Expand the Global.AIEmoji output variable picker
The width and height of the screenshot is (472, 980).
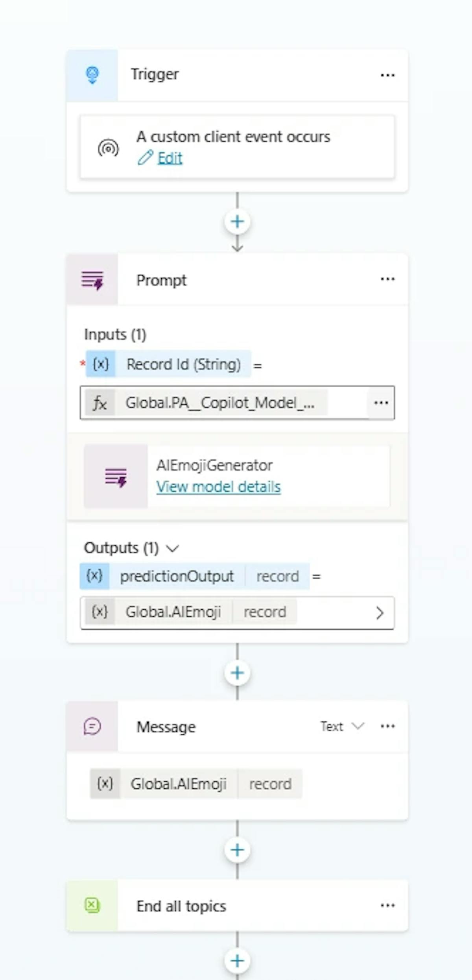click(380, 613)
